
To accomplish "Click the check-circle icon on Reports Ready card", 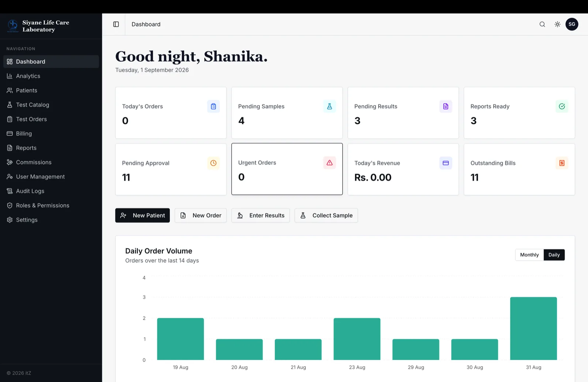I will tap(562, 107).
